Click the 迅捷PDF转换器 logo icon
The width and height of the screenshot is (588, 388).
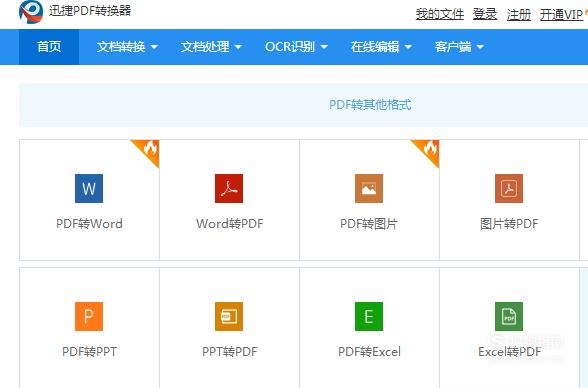coord(31,11)
